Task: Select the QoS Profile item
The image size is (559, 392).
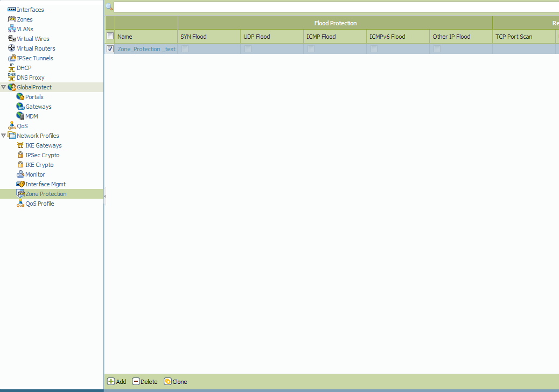Action: tap(39, 204)
